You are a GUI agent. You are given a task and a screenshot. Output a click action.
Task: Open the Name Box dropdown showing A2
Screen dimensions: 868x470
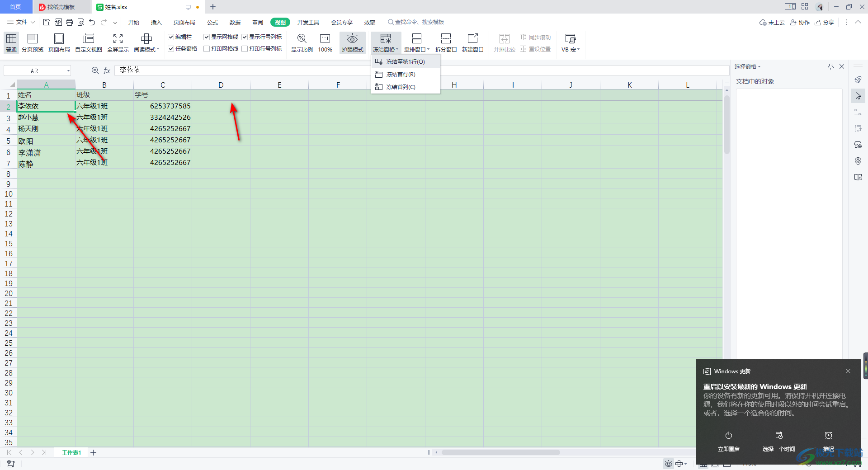click(68, 70)
